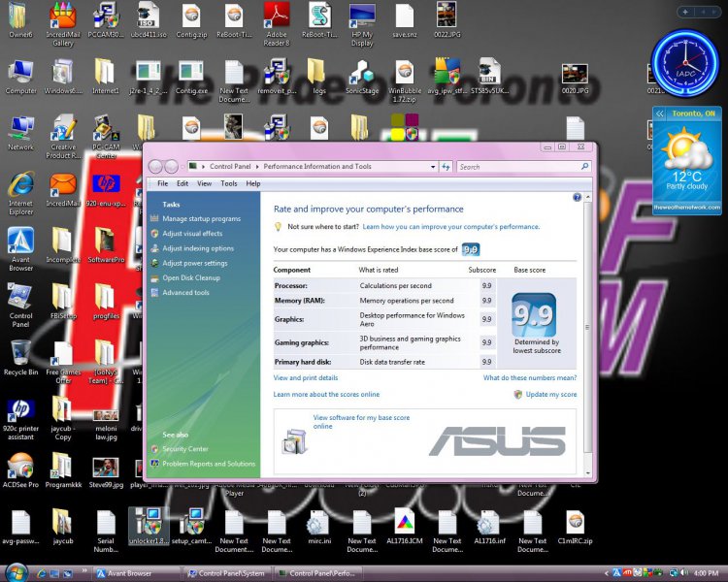Viewport: 728px width, 582px height.
Task: Click the volume tray icon
Action: coord(684,573)
